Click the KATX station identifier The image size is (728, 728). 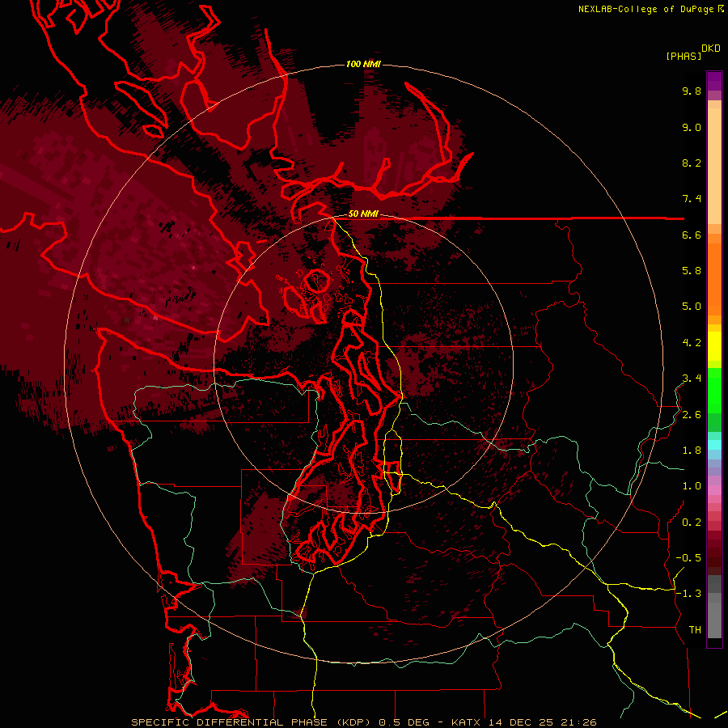click(467, 722)
